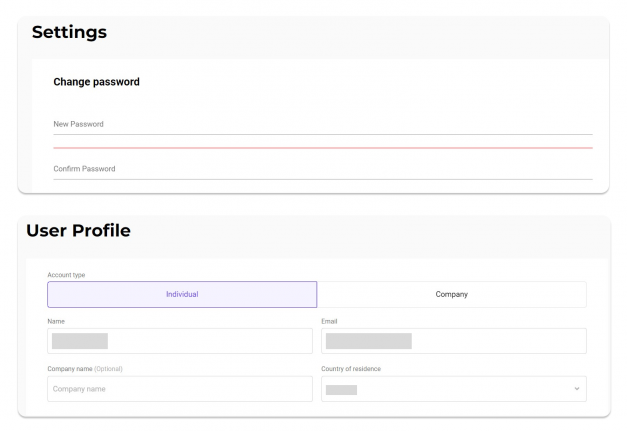
Task: Click the Company name (Optional) label
Action: click(85, 369)
